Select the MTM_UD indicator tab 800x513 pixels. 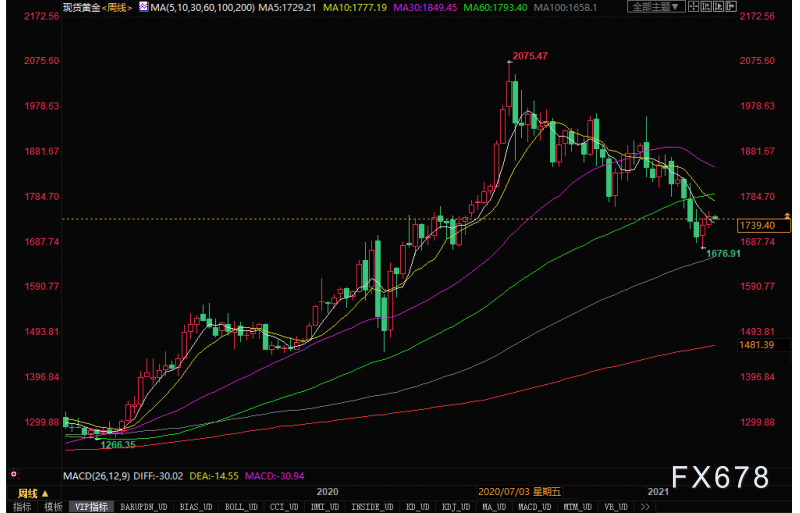(x=578, y=507)
